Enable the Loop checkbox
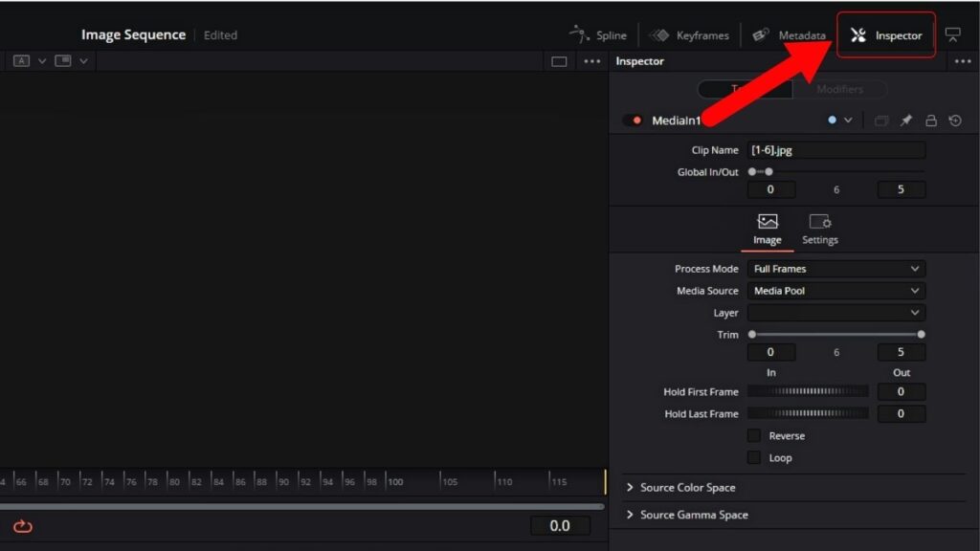 [755, 457]
